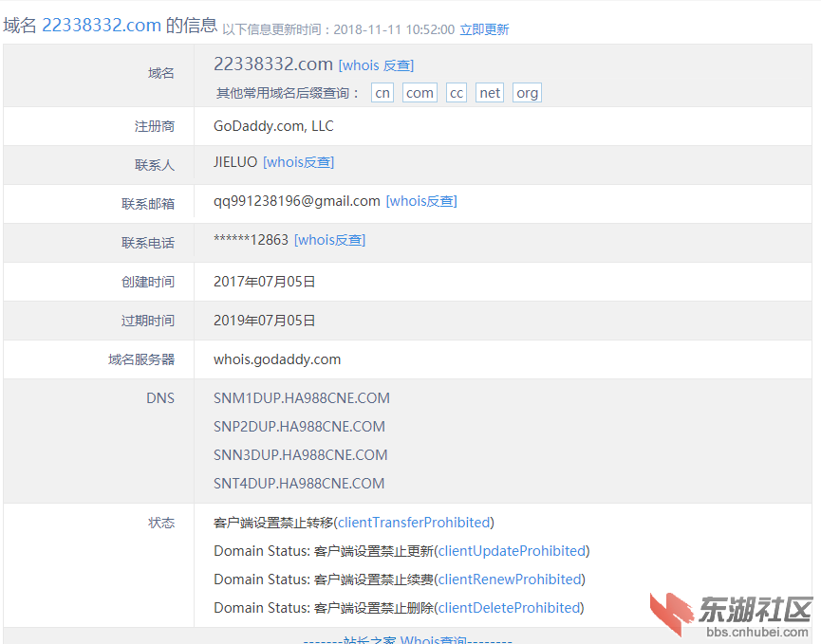The image size is (821, 644).
Task: Open the clientTransferProhibited status link
Action: (x=414, y=523)
